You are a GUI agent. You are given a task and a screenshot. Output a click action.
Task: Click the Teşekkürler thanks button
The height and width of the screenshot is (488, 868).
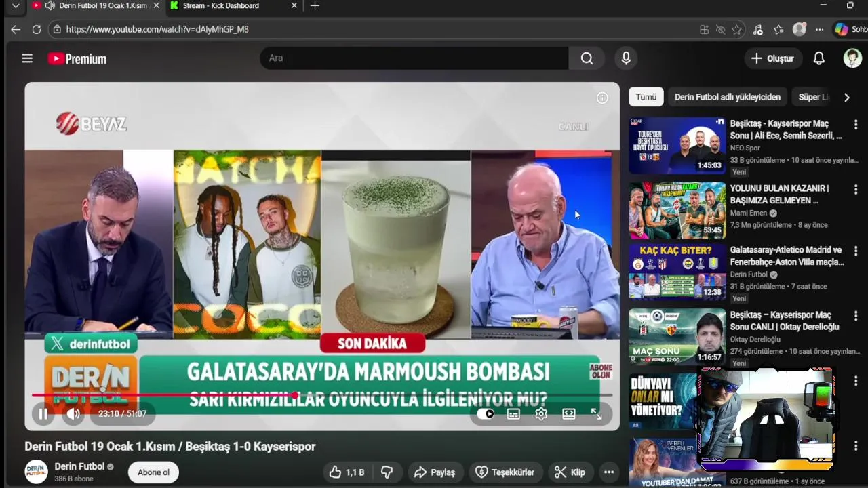point(505,472)
